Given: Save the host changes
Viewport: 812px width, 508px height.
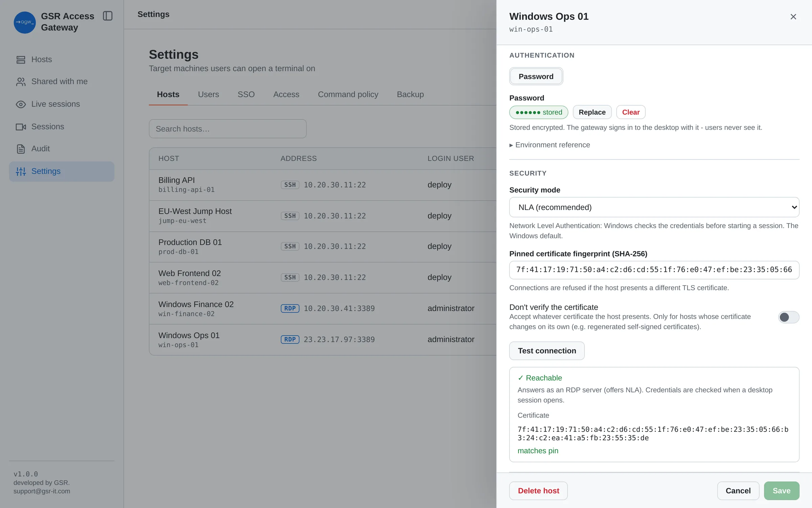Looking at the screenshot, I should [782, 491].
